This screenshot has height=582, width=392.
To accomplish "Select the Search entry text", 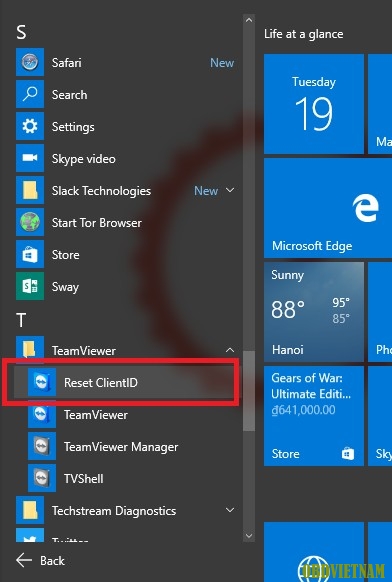I will coord(69,95).
